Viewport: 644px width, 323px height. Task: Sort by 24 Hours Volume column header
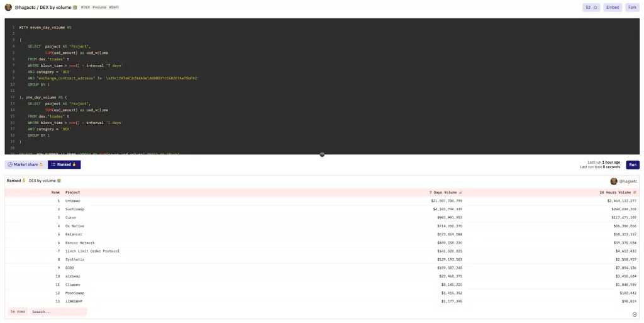618,192
